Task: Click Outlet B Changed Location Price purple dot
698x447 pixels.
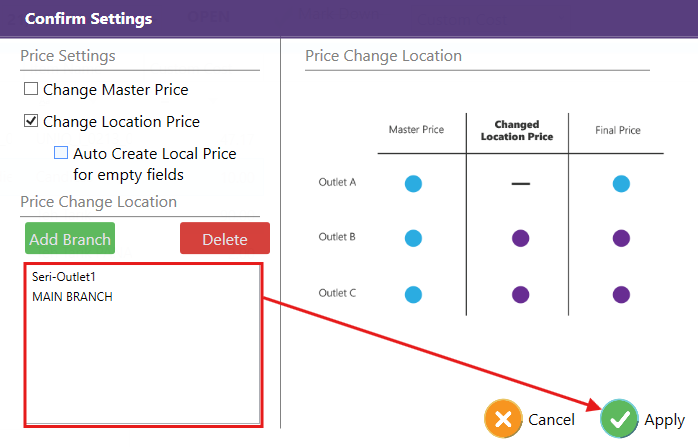Action: click(520, 238)
